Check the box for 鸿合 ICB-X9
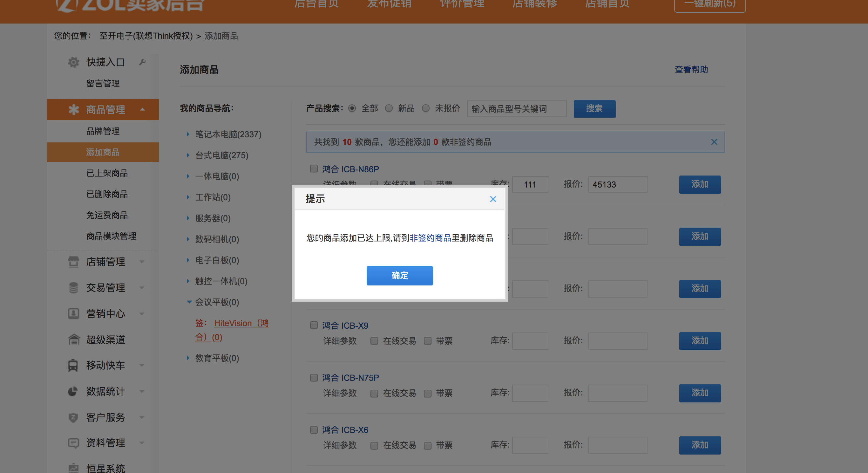This screenshot has width=868, height=473. [x=314, y=325]
